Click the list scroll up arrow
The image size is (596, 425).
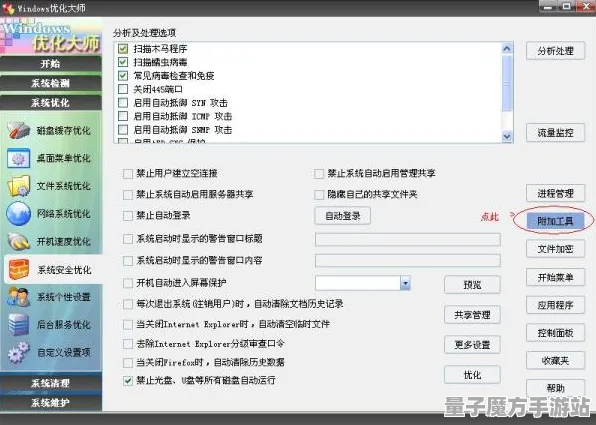pos(507,49)
